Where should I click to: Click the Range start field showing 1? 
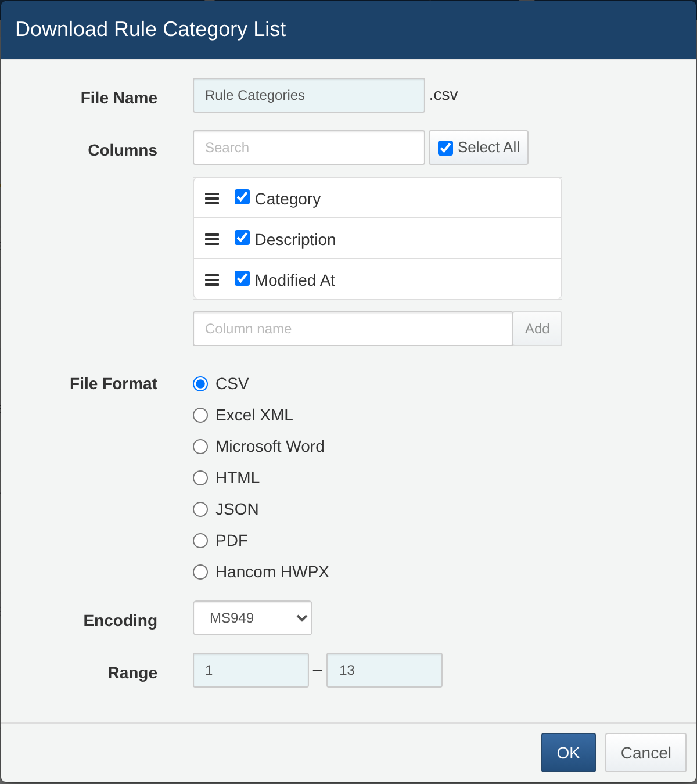pos(251,670)
